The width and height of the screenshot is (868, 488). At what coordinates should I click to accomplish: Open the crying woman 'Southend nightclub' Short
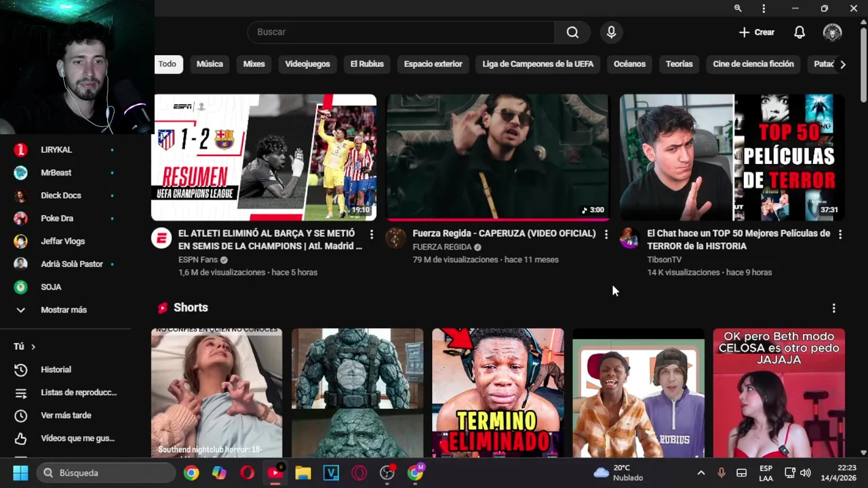coord(216,393)
